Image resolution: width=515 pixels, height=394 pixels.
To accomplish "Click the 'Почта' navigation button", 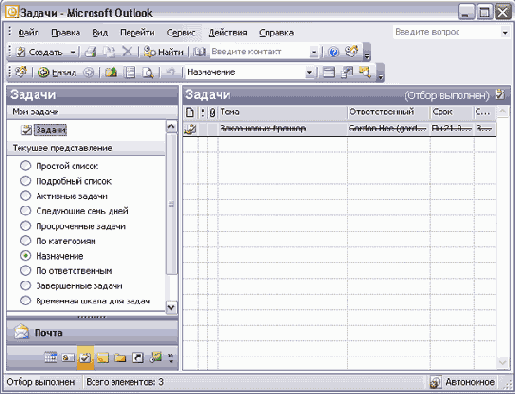I will tap(92, 333).
